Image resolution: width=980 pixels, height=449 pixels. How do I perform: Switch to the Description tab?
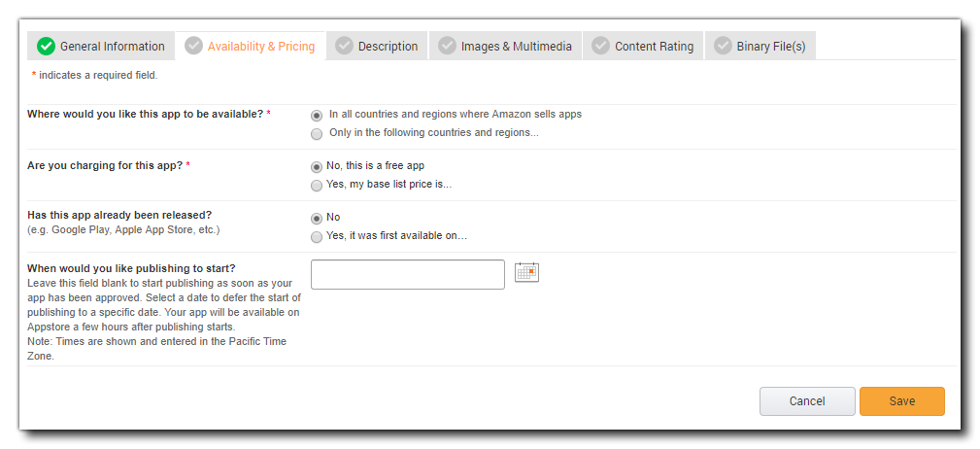point(388,46)
